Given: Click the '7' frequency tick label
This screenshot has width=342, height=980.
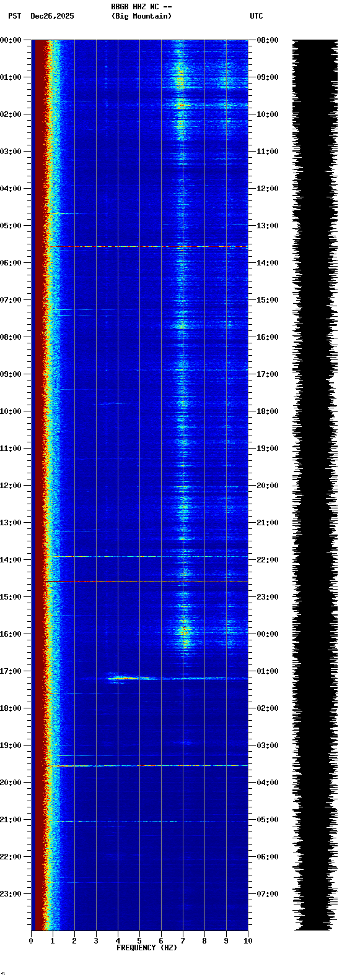Looking at the screenshot, I should (x=183, y=941).
